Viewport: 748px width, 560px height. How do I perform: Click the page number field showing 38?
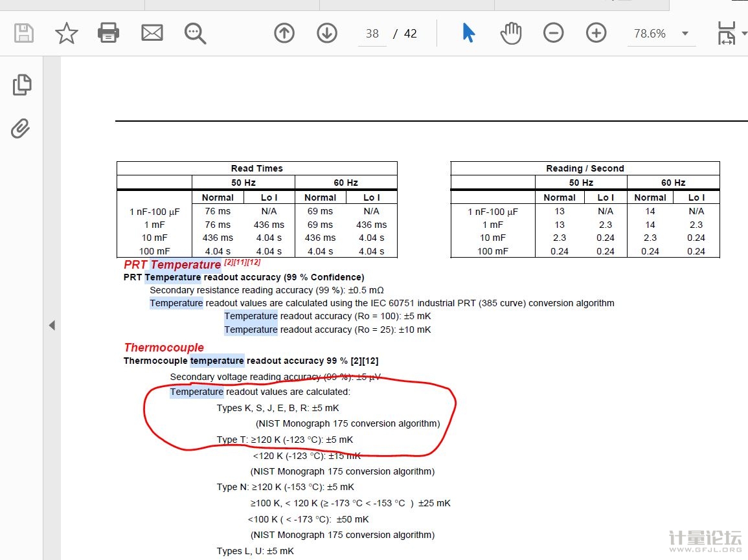(372, 34)
